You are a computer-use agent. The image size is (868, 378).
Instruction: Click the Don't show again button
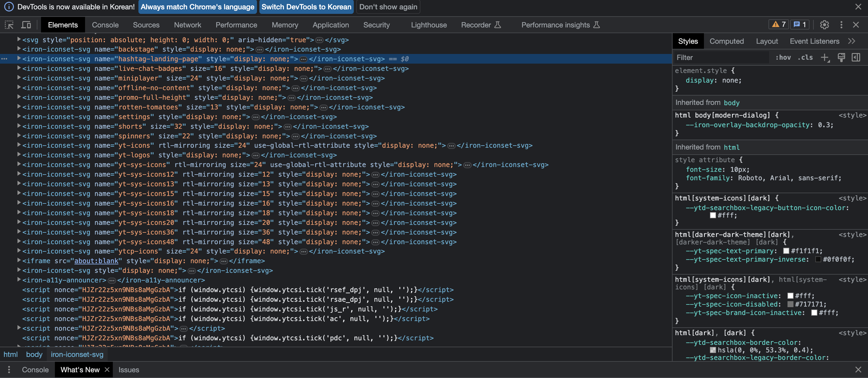[388, 7]
